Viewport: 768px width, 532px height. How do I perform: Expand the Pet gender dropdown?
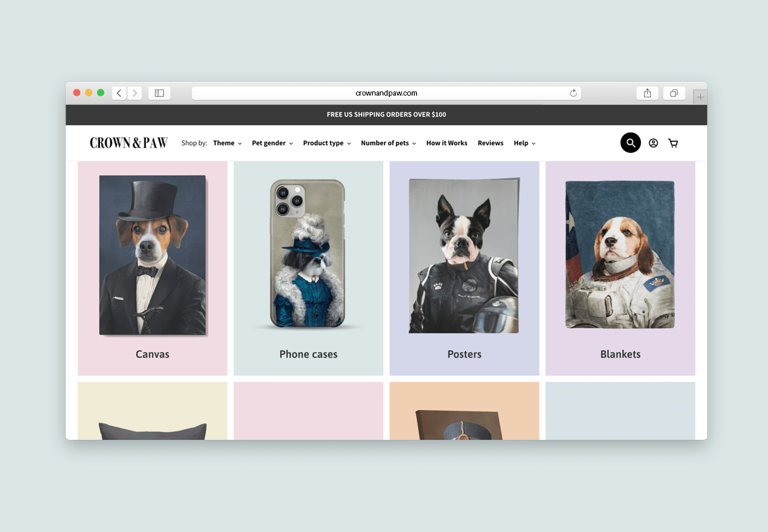click(272, 143)
